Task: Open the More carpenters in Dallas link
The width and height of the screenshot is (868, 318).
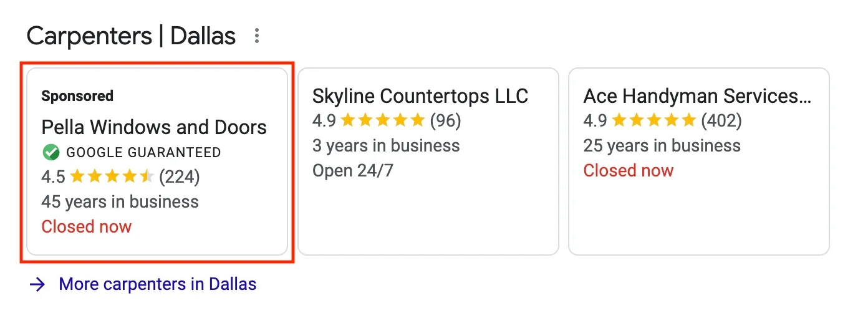Action: 157,285
